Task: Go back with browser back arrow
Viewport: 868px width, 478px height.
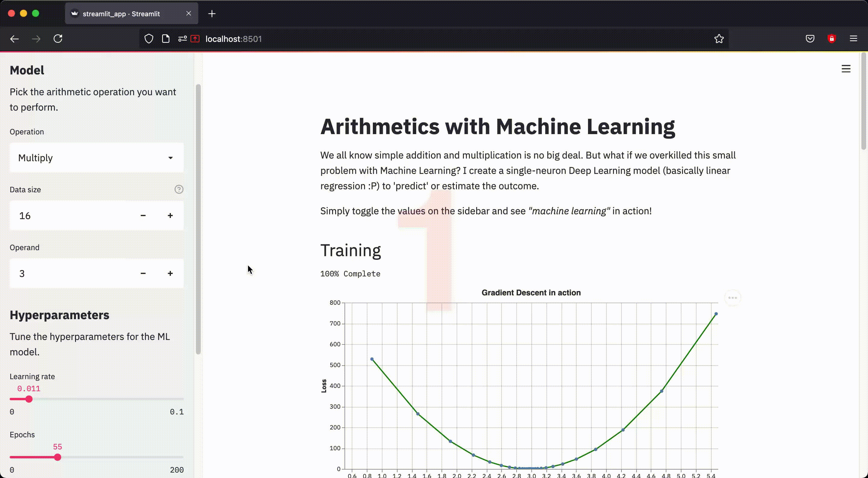Action: click(14, 39)
